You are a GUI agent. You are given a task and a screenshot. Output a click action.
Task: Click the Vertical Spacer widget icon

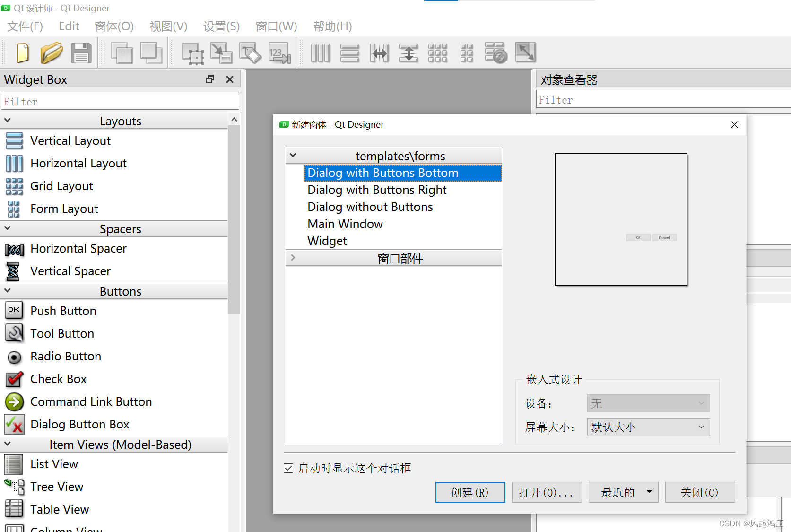point(13,271)
